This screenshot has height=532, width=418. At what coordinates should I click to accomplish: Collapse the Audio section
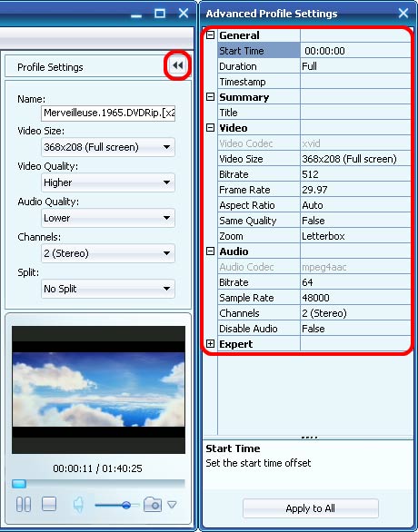pos(210,251)
